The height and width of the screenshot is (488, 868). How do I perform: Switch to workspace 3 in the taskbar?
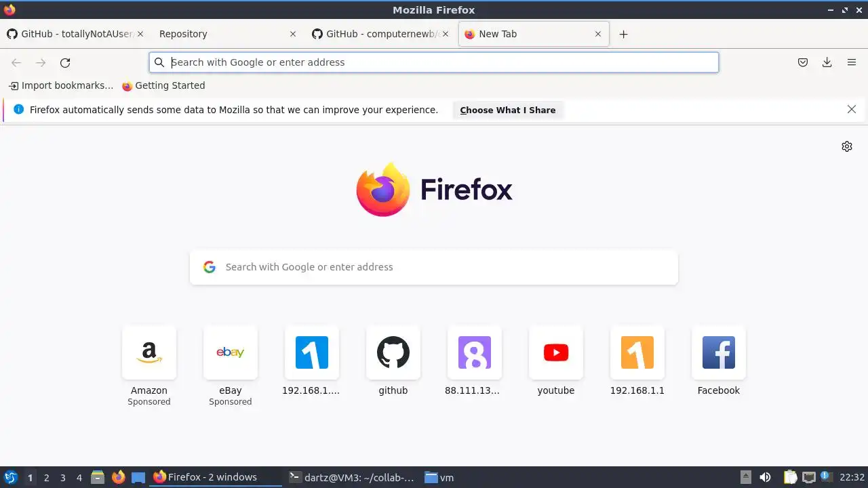63,478
